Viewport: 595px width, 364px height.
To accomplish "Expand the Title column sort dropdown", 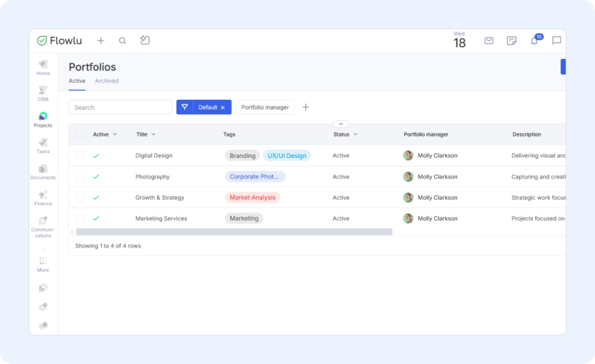I will pyautogui.click(x=153, y=134).
